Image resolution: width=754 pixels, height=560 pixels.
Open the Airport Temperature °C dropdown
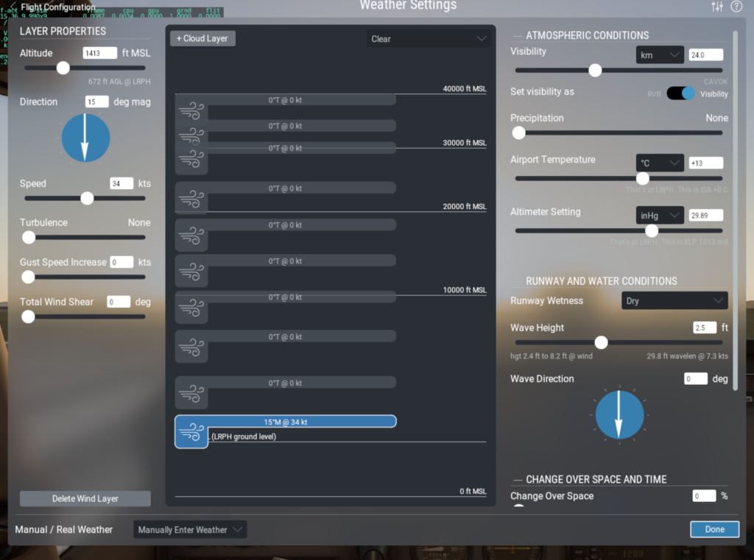pos(660,163)
